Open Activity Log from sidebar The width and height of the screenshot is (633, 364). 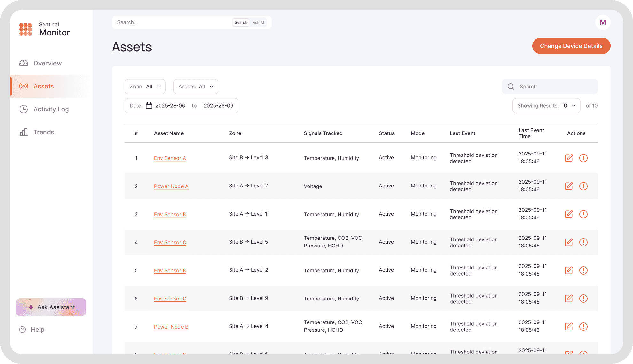tap(51, 109)
